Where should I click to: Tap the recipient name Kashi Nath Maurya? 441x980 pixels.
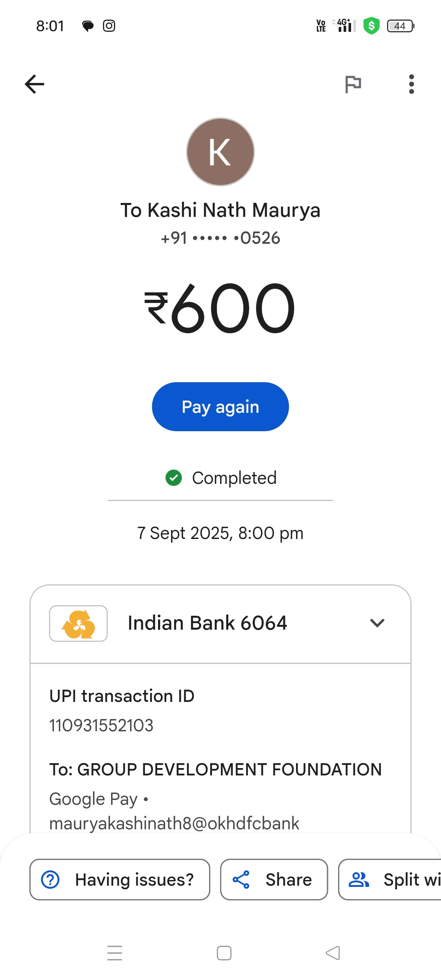(220, 210)
